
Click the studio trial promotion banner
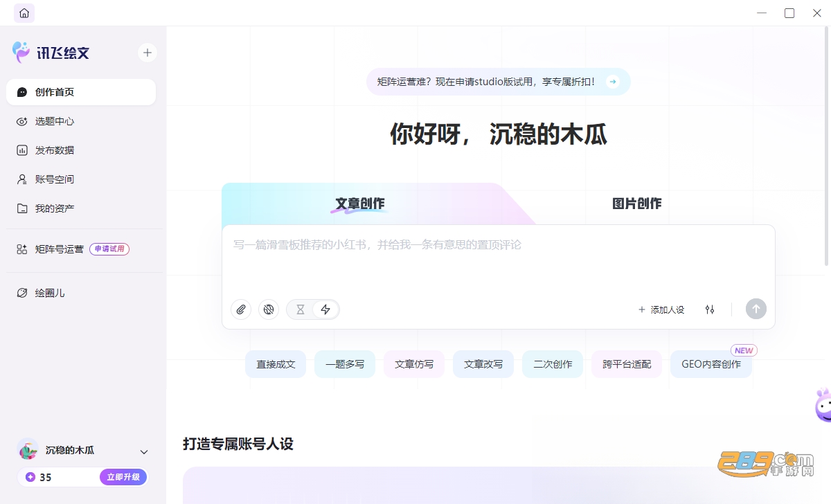coord(498,82)
